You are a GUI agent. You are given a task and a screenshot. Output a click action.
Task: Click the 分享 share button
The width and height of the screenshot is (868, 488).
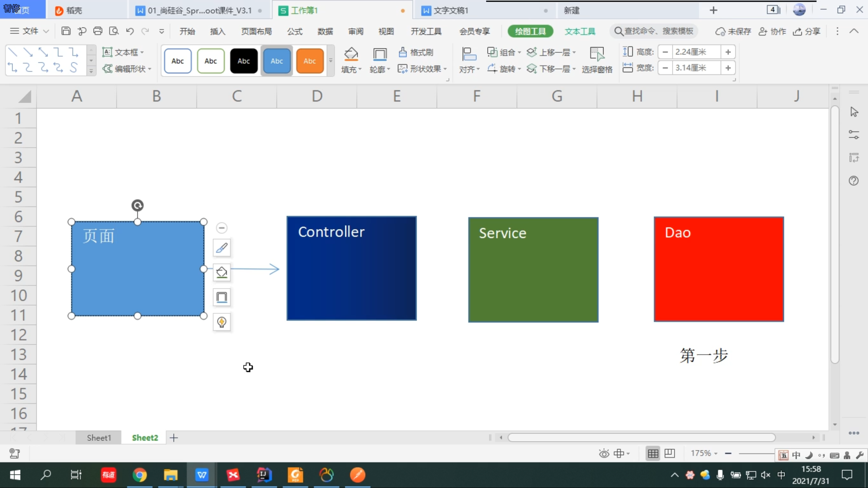click(x=807, y=32)
